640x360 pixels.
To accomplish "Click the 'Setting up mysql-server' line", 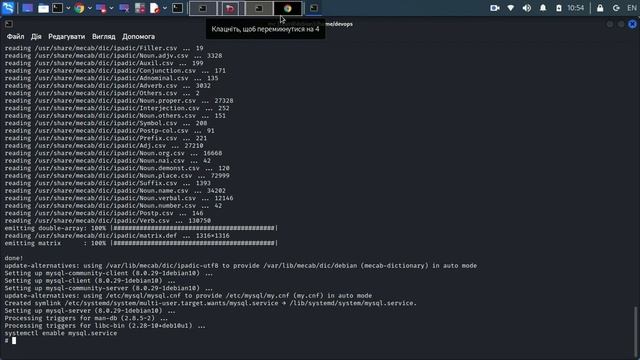I will [90, 311].
